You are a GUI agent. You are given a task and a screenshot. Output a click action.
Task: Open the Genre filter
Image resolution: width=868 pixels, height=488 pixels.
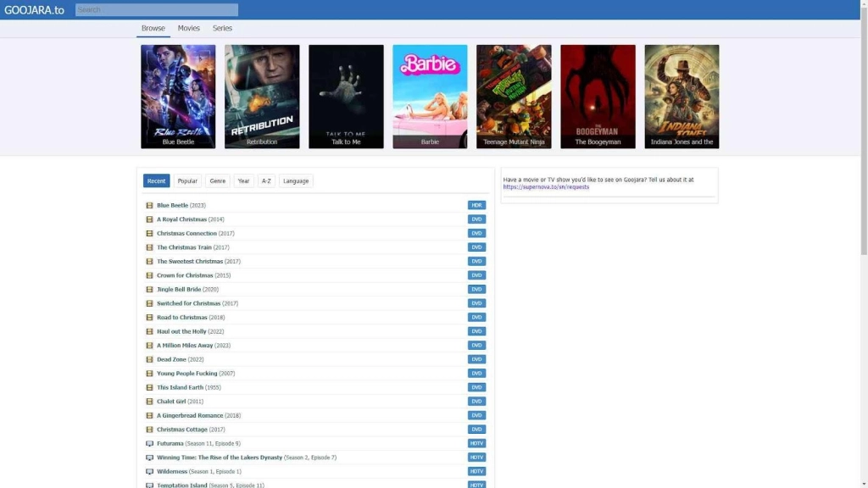click(x=217, y=180)
